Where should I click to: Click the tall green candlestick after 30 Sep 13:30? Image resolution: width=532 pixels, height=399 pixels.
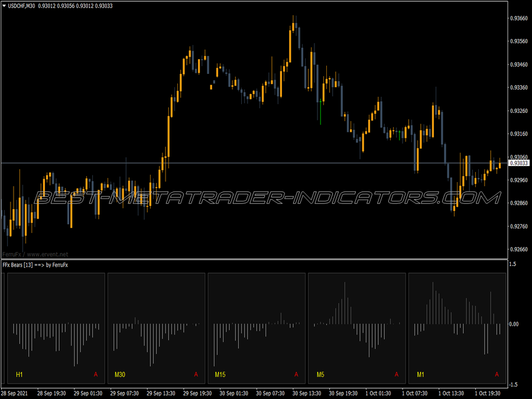click(320, 112)
